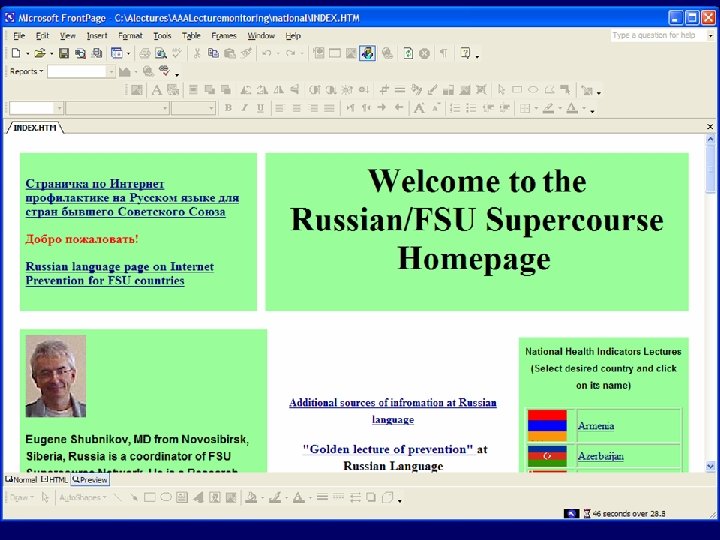Open the Frames menu
Image resolution: width=720 pixels, height=540 pixels.
(224, 35)
